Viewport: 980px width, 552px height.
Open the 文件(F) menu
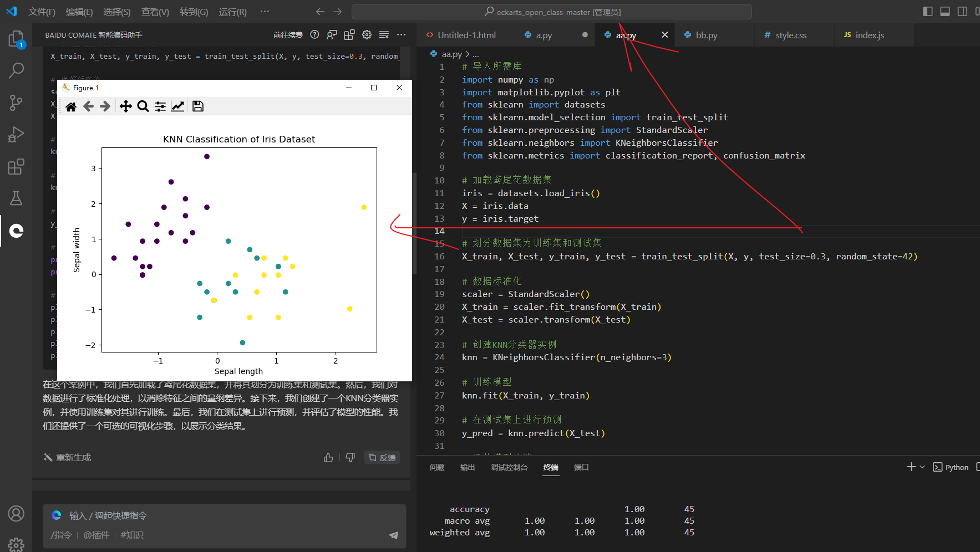click(x=42, y=12)
